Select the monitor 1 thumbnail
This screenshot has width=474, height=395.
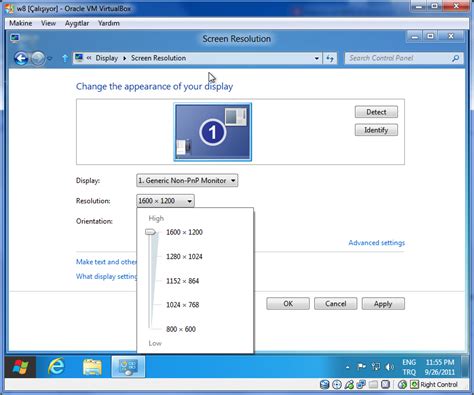(213, 132)
